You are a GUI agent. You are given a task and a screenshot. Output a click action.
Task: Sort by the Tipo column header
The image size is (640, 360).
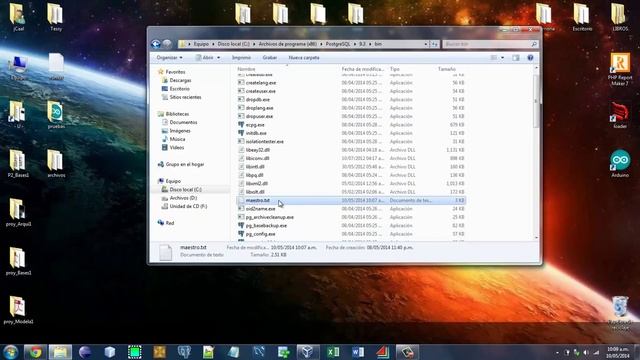pos(394,69)
